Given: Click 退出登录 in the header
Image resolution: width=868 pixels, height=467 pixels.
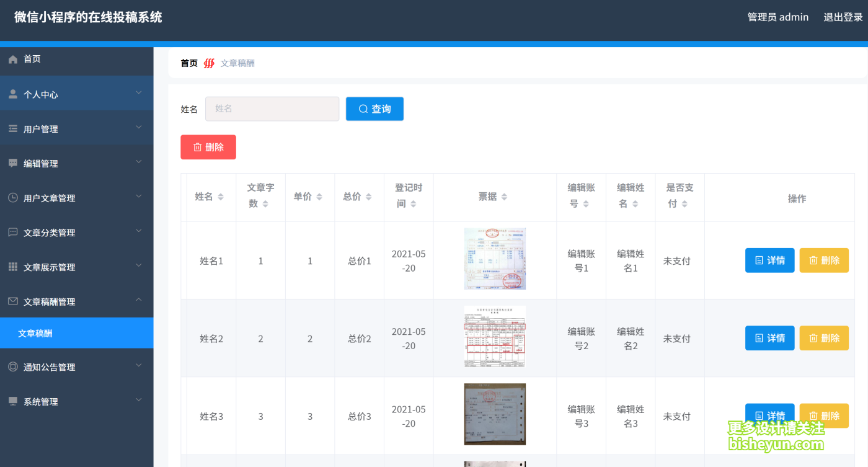Looking at the screenshot, I should click(843, 17).
